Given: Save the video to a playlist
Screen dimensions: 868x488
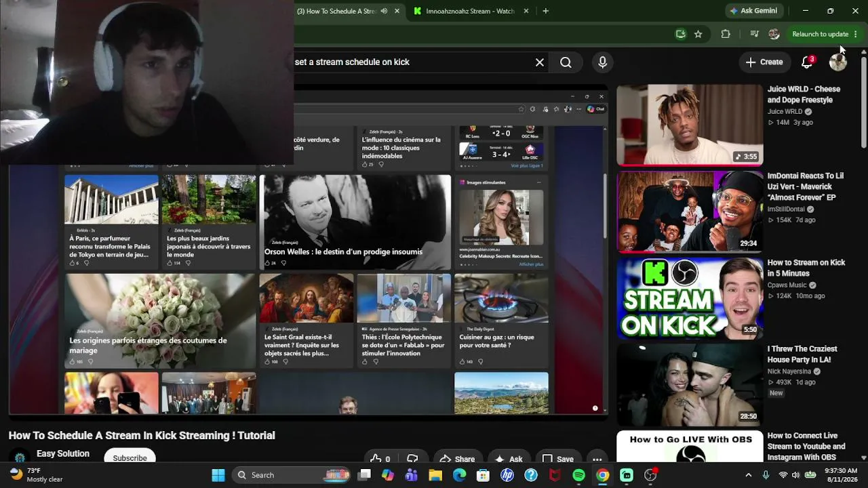Looking at the screenshot, I should click(558, 459).
